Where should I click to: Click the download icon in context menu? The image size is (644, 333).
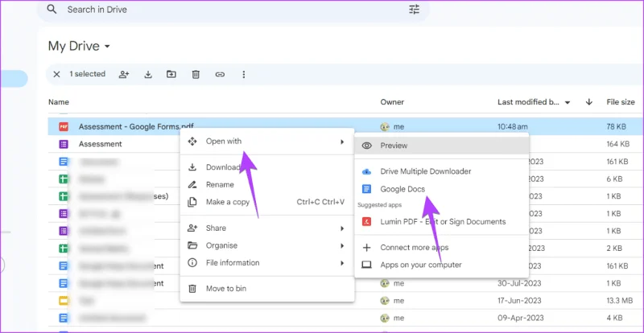[192, 167]
